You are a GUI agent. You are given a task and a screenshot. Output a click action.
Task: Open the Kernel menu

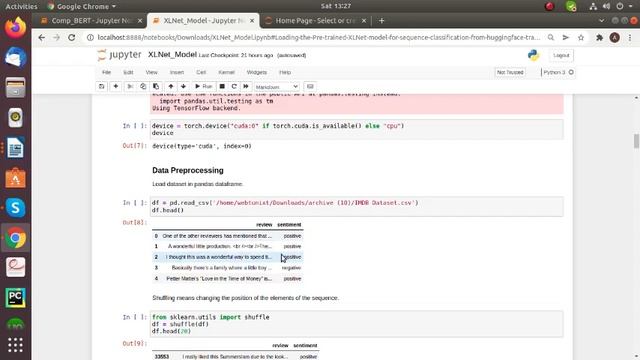(226, 72)
